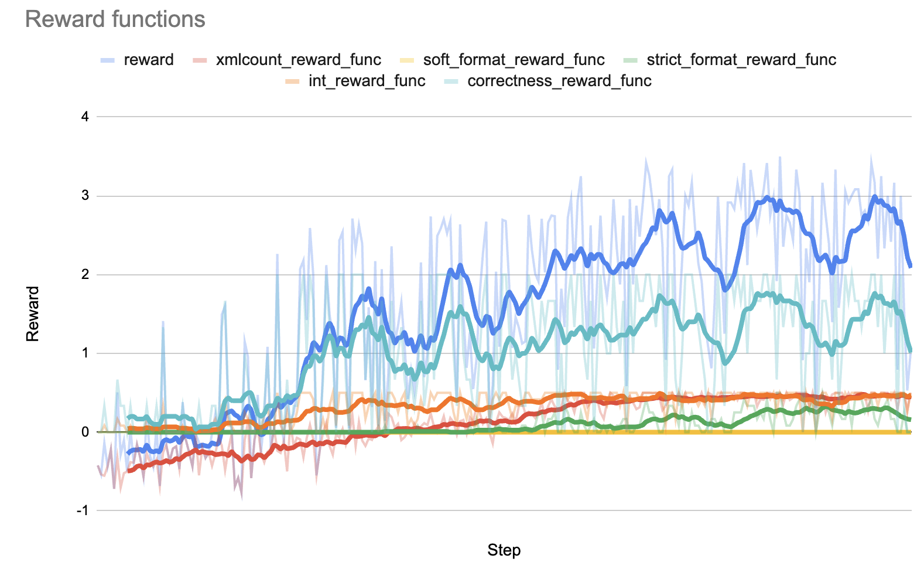Select the red xmlcount_reward_func legend swatch

pos(200,60)
